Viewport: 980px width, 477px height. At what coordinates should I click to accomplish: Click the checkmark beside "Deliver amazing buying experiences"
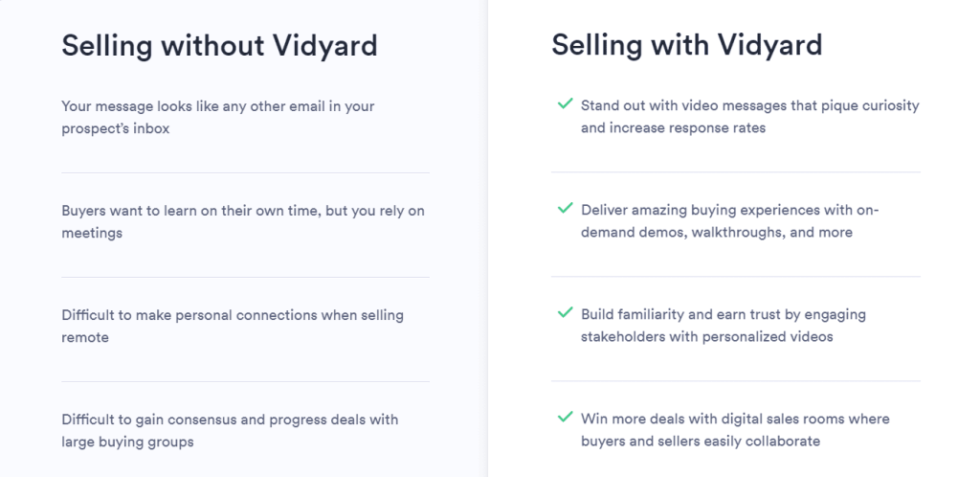[x=564, y=208]
